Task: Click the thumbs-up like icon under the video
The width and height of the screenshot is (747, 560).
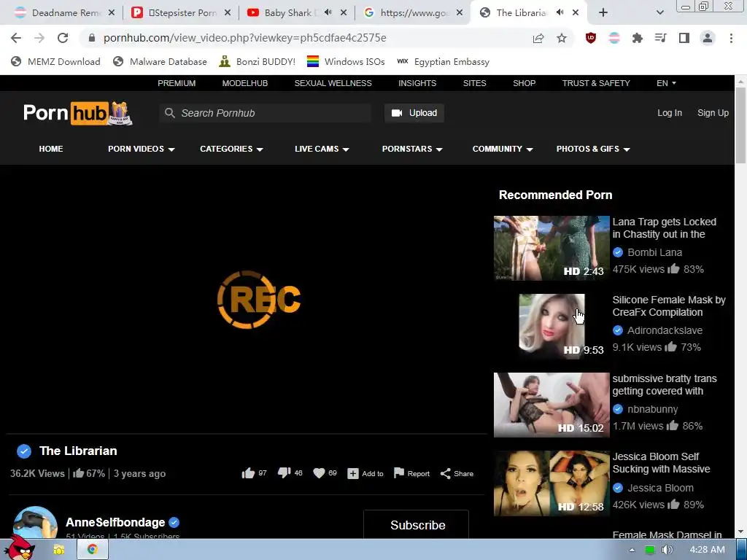Action: [248, 473]
